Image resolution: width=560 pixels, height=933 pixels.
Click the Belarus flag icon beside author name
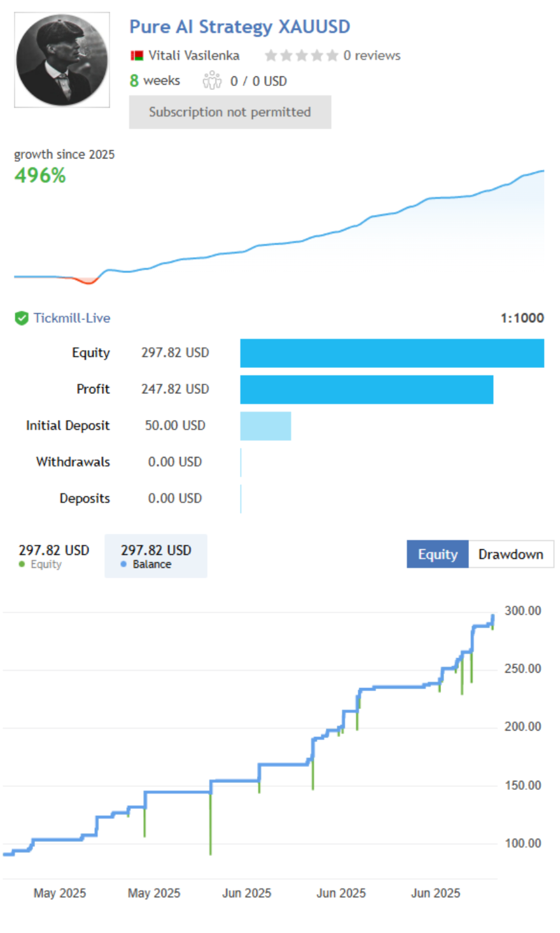(137, 56)
